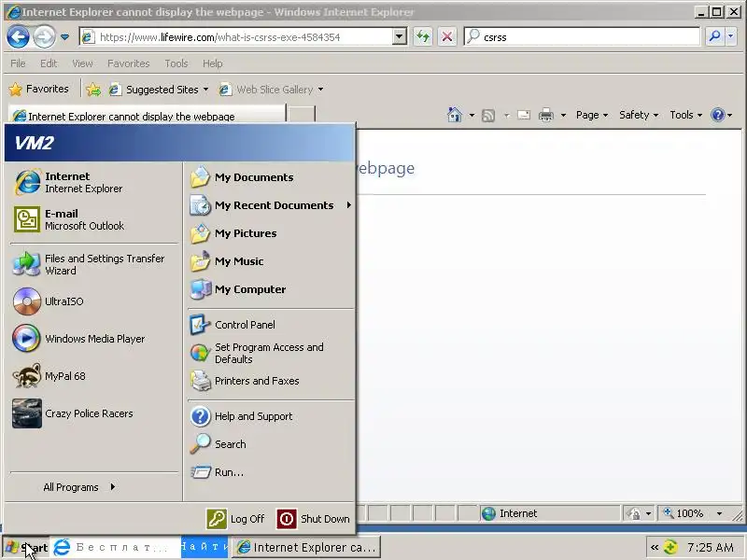
Task: Click the address bar URL field
Action: pyautogui.click(x=236, y=37)
